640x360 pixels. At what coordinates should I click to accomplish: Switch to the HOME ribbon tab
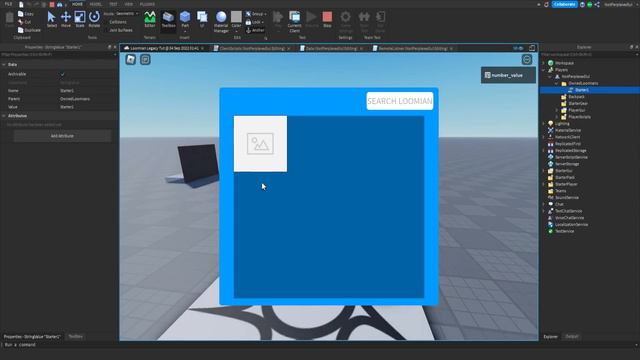(77, 4)
